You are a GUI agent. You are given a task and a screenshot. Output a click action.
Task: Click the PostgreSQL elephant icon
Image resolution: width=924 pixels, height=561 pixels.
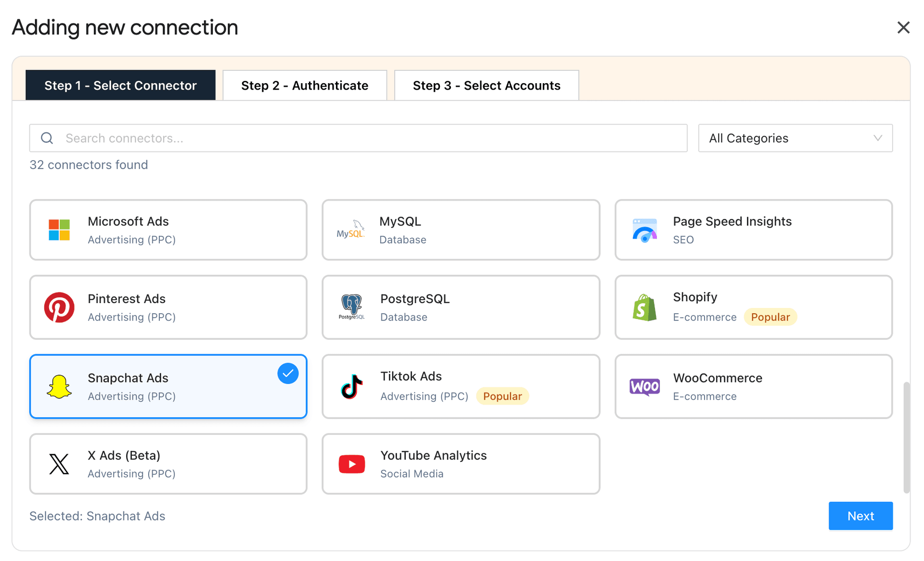(x=351, y=307)
